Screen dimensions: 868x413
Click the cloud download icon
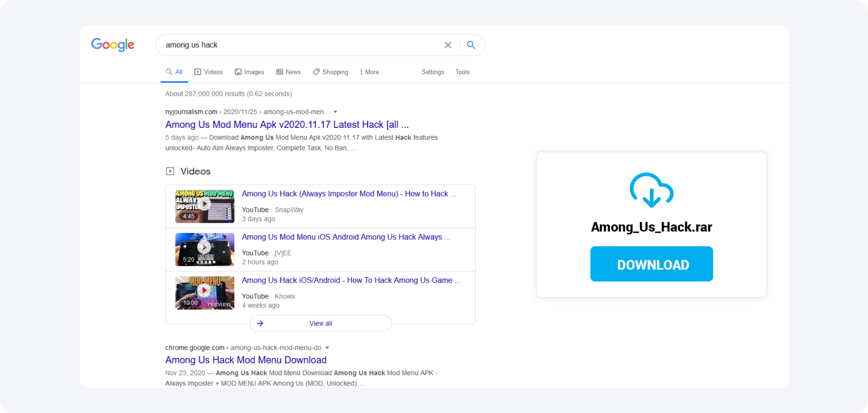click(651, 190)
